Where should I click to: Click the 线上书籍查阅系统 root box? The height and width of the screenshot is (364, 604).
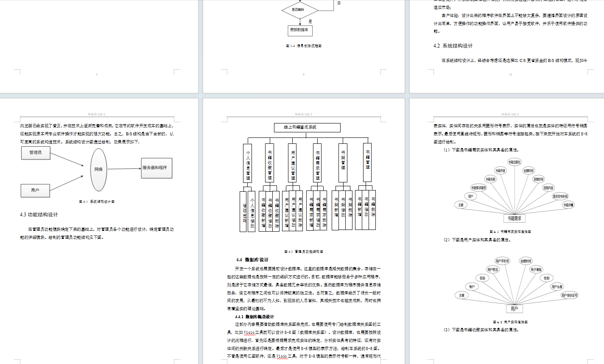point(307,127)
